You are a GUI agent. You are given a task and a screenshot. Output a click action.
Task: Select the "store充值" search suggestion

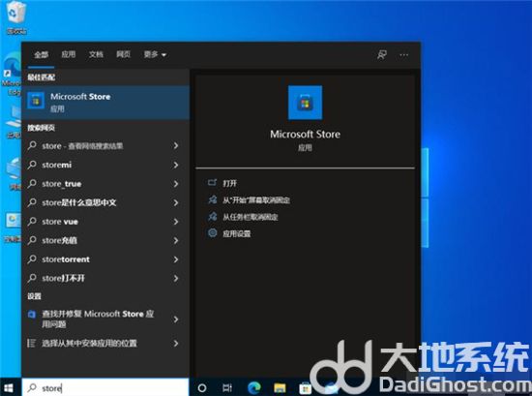pyautogui.click(x=105, y=240)
